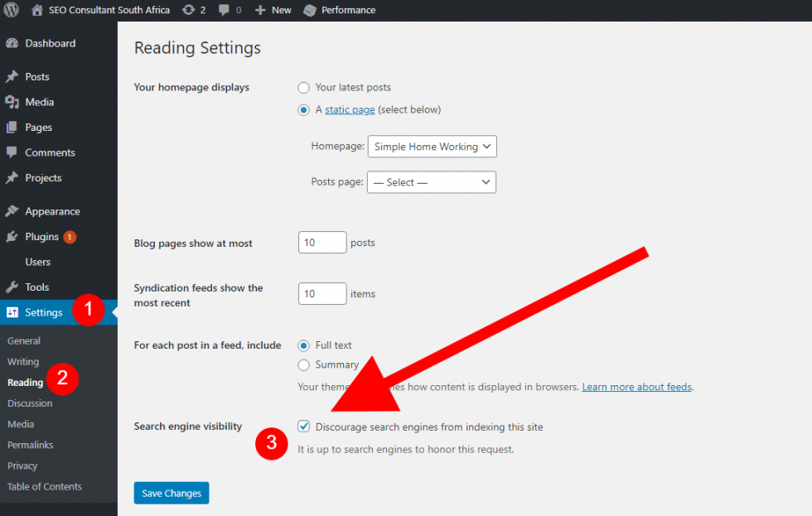The width and height of the screenshot is (812, 516).
Task: Open the Posts page Select dropdown
Action: pyautogui.click(x=432, y=181)
